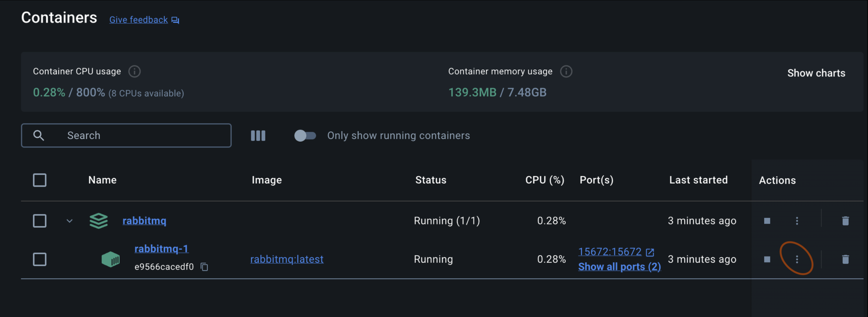Click the container Search field

coord(143,136)
